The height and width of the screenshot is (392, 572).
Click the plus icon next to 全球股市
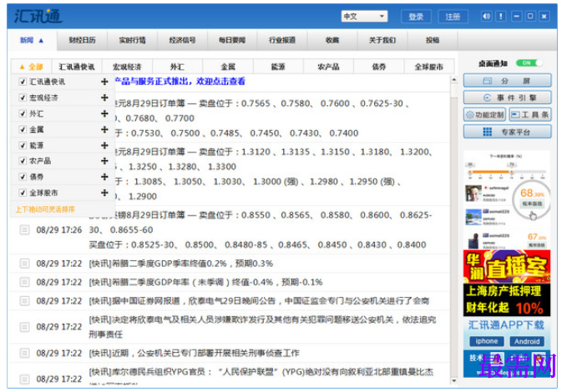(x=104, y=193)
